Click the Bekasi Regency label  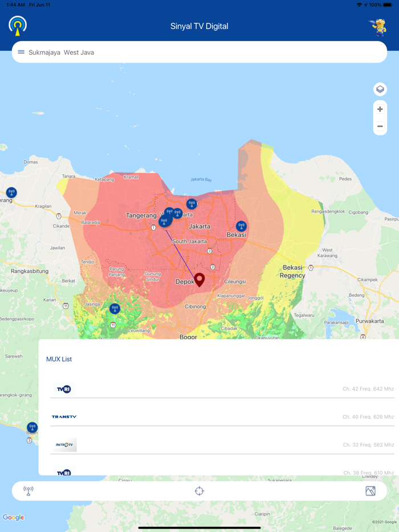pyautogui.click(x=292, y=272)
